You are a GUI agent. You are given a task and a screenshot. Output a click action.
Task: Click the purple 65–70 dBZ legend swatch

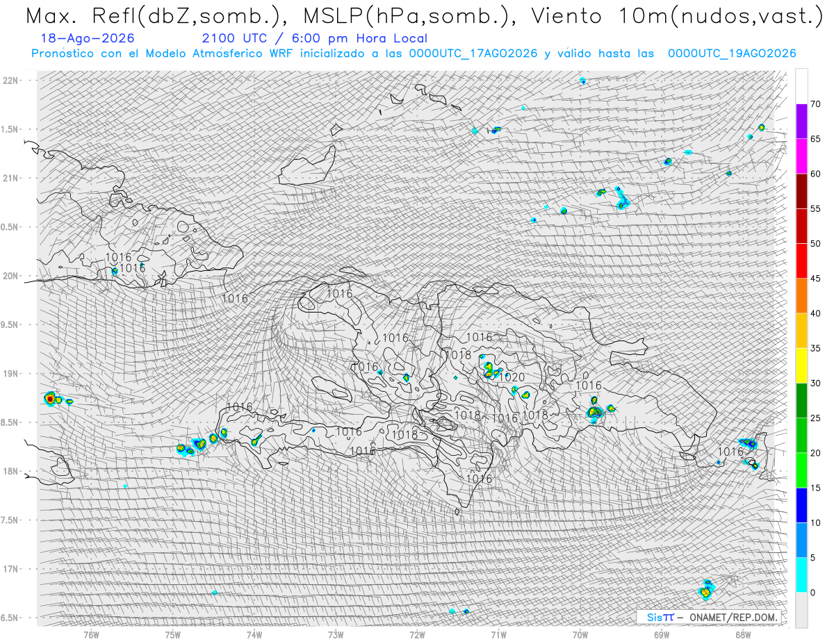pyautogui.click(x=801, y=122)
